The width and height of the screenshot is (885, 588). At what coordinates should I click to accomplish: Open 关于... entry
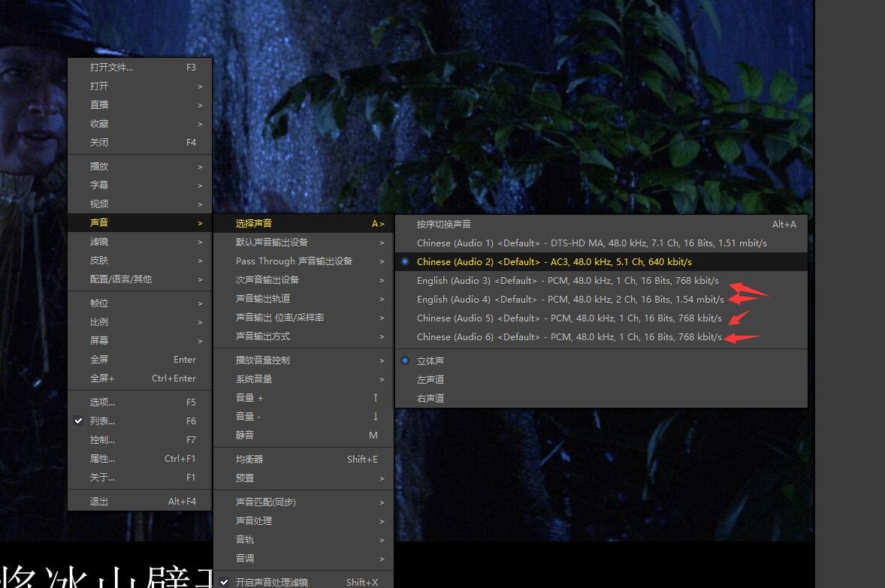tap(140, 478)
